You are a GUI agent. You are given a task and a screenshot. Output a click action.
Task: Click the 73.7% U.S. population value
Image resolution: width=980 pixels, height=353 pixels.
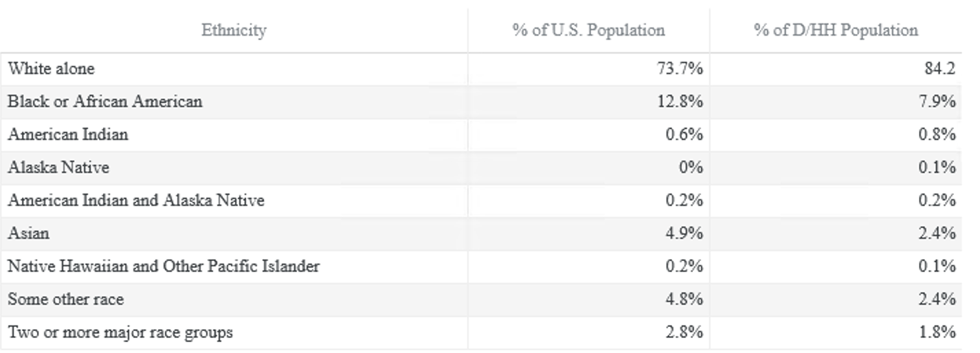click(x=680, y=69)
